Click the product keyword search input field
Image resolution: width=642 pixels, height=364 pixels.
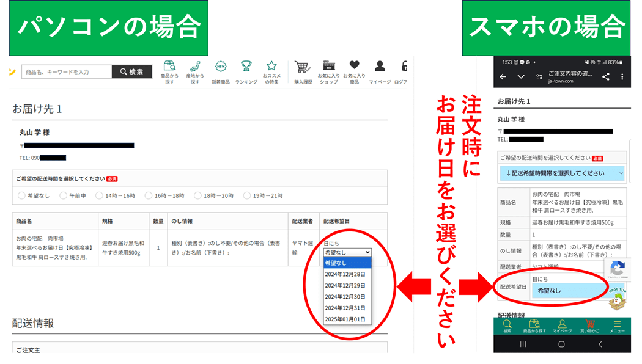67,72
